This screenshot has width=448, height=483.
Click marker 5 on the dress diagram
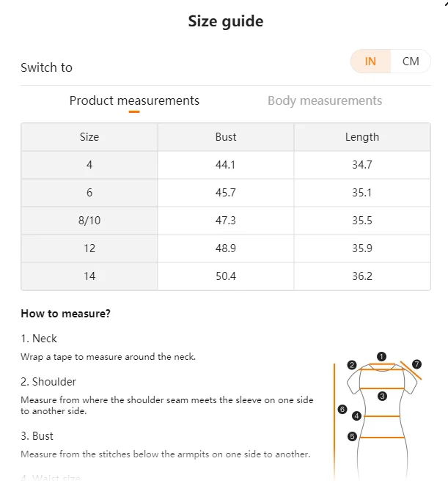(352, 437)
